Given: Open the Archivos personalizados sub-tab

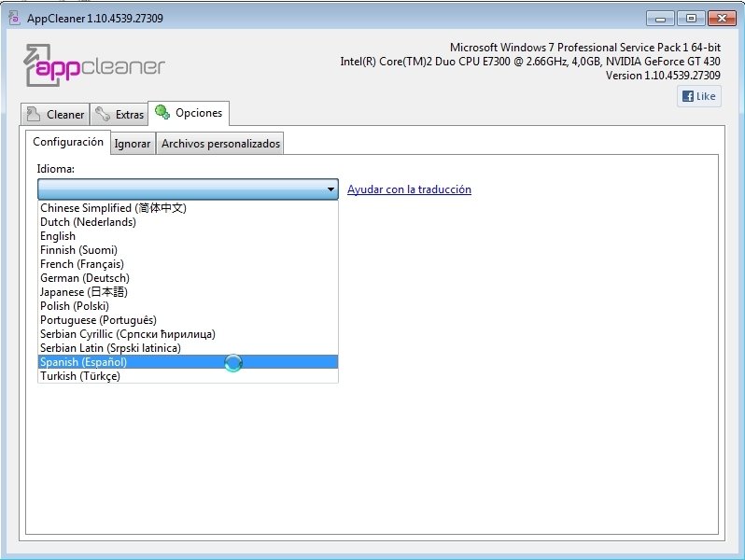Looking at the screenshot, I should click(x=220, y=144).
